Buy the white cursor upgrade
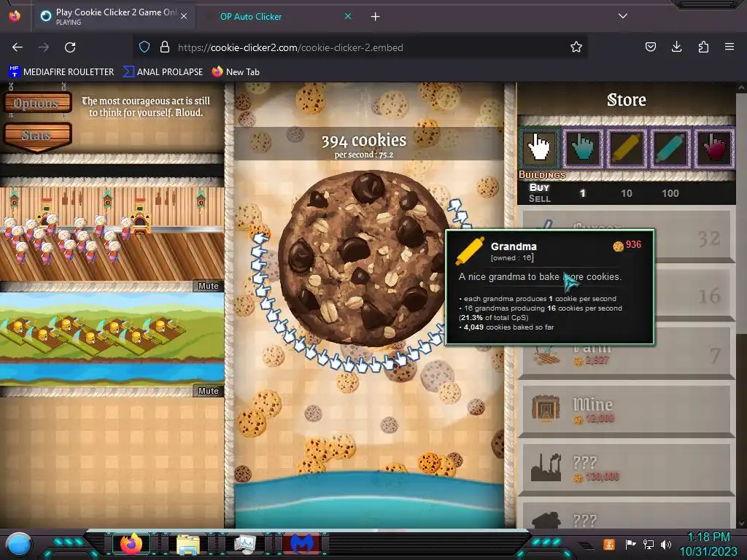 539,147
